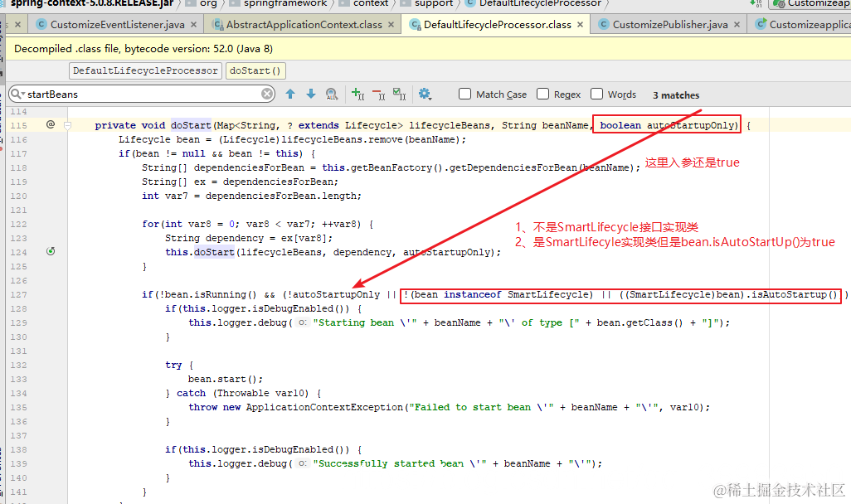Open search history magnifier dropdown

[18, 94]
